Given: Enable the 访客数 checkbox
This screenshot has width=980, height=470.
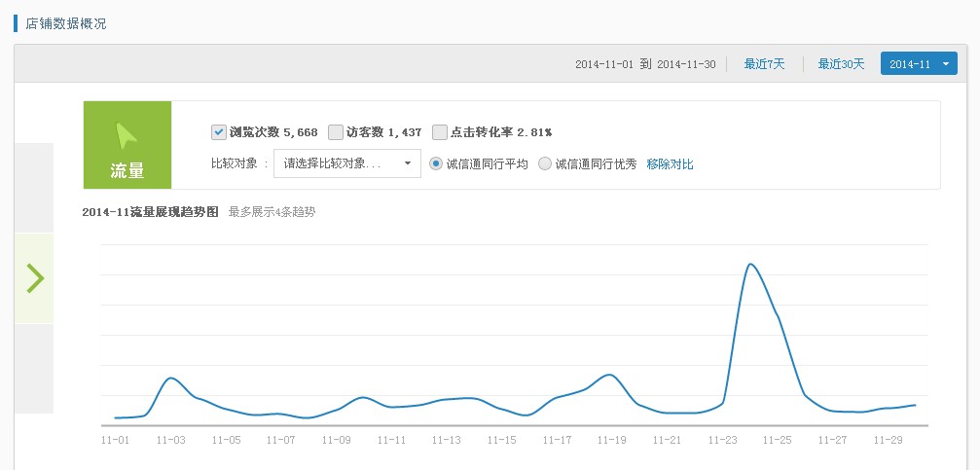Looking at the screenshot, I should coord(336,132).
